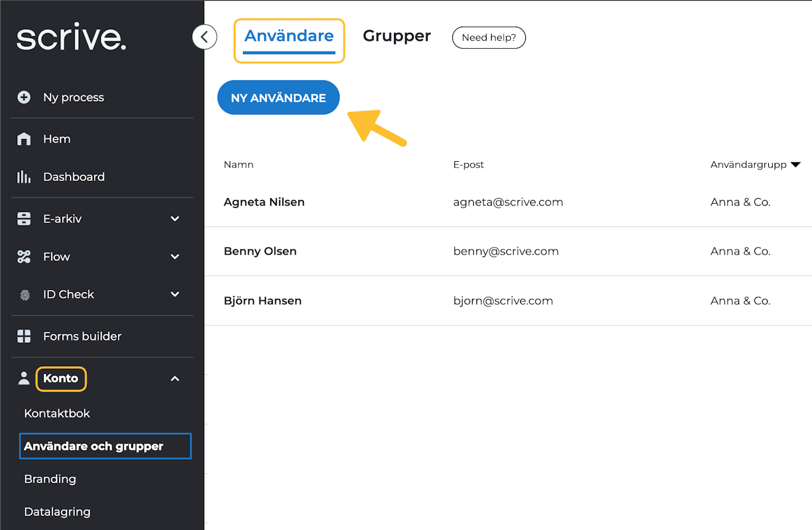Click the Användargrupp column header text

749,164
